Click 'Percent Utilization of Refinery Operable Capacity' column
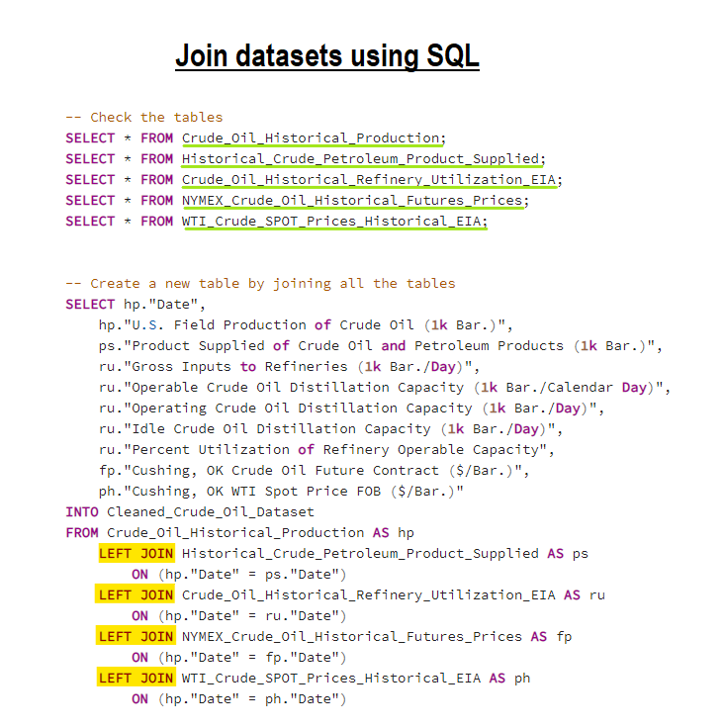Image resolution: width=725 pixels, height=728 pixels. tap(326, 450)
